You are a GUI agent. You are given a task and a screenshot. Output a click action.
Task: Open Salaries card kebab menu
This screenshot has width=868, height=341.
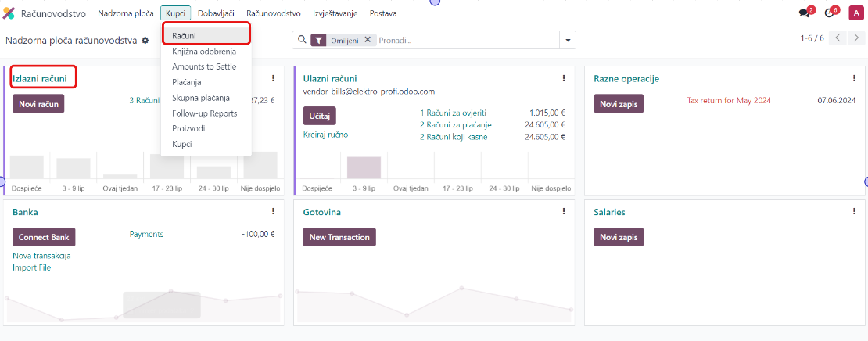coord(854,211)
